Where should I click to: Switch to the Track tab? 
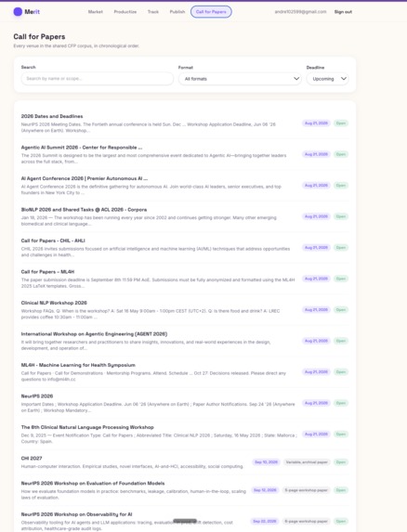click(153, 12)
